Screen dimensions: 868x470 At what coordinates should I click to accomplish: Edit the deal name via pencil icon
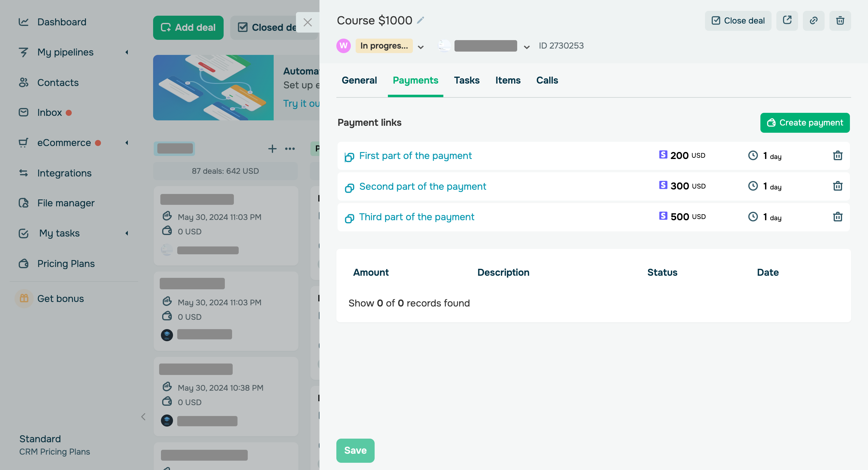pos(420,20)
